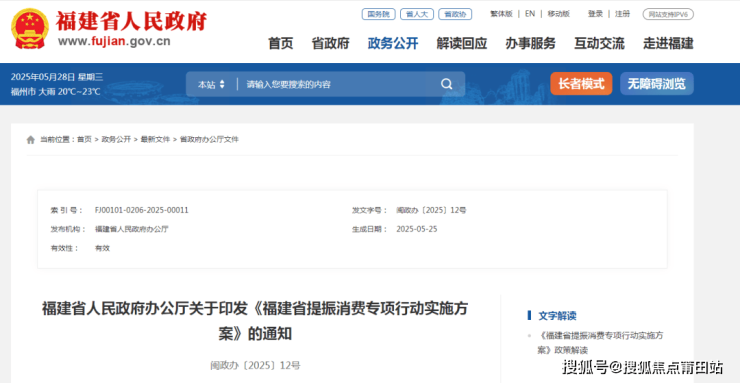Screen dimensions: 740x383
Task: Open the 政务公开 menu
Action: [x=393, y=44]
